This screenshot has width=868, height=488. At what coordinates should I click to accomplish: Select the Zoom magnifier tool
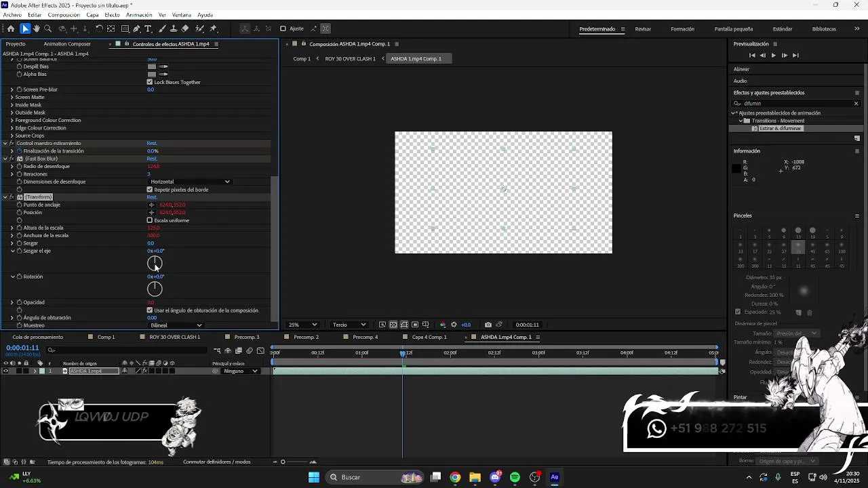(x=48, y=28)
